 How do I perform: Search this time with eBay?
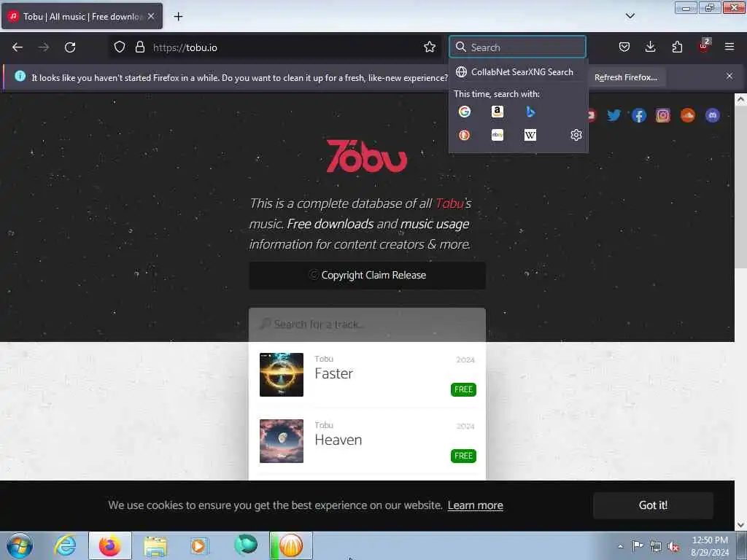(498, 135)
